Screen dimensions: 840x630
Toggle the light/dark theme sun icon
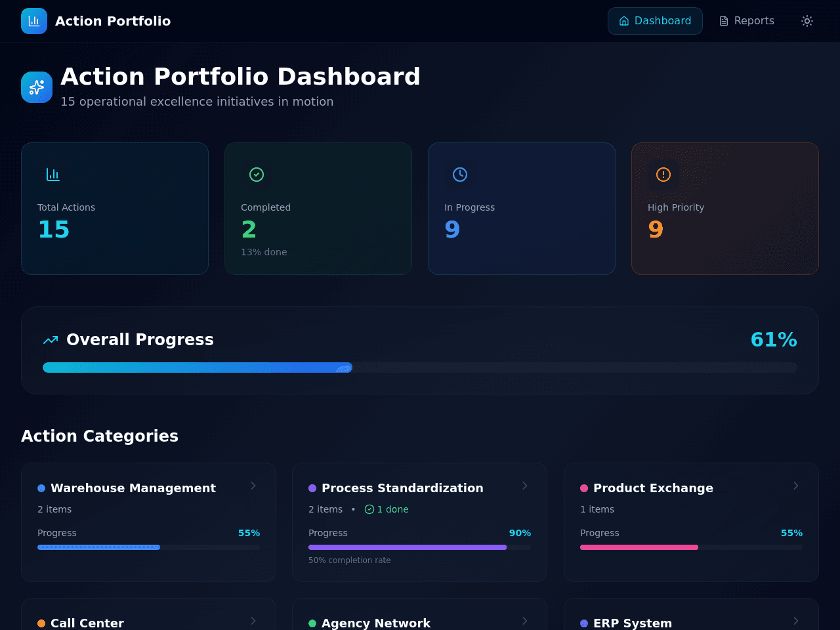pos(807,21)
